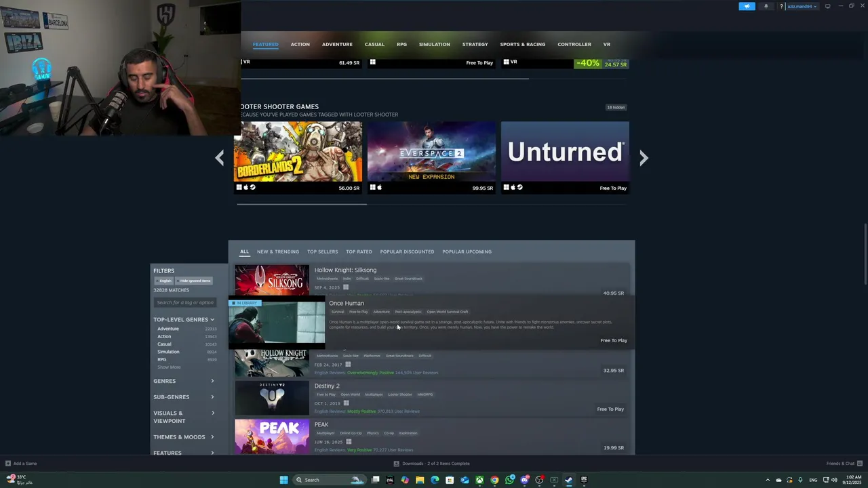Open Downloads status in bottom bar

(431, 464)
